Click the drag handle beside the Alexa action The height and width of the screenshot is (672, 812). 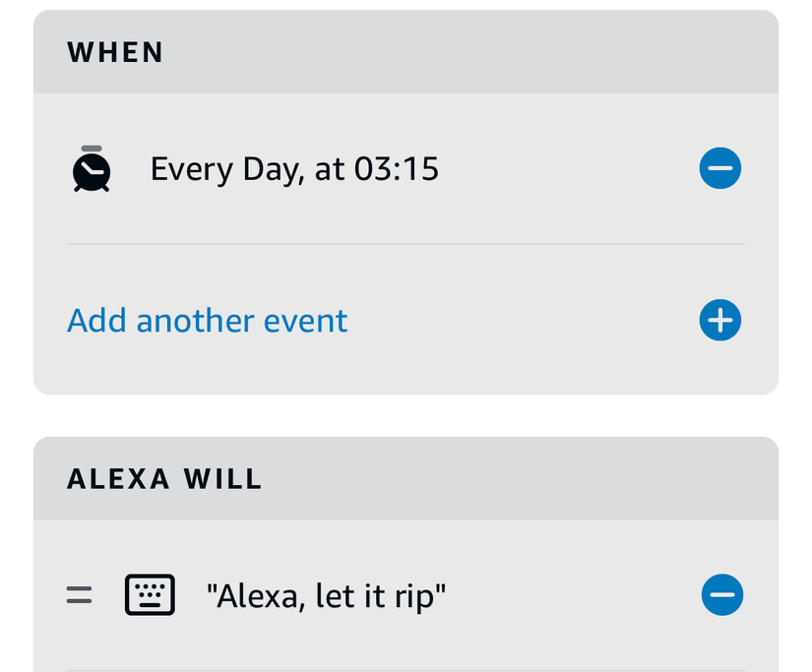click(79, 594)
